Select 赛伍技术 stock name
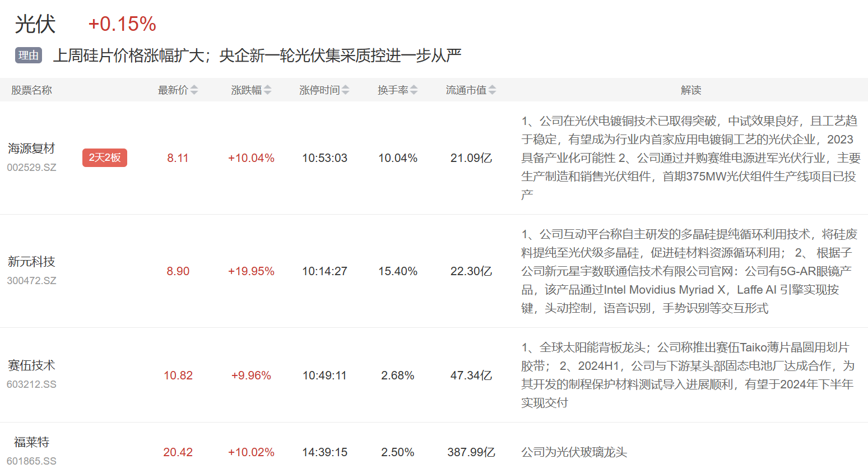This screenshot has width=868, height=473. pyautogui.click(x=31, y=365)
